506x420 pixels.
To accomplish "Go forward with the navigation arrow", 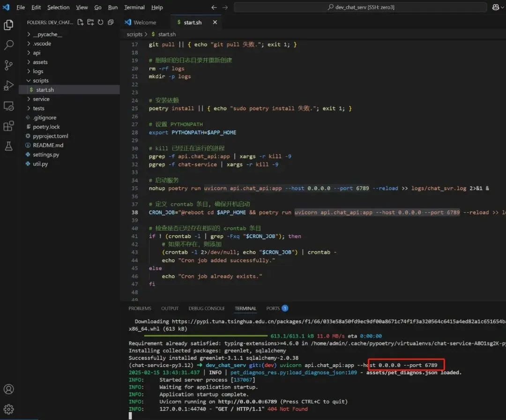I will click(x=225, y=7).
